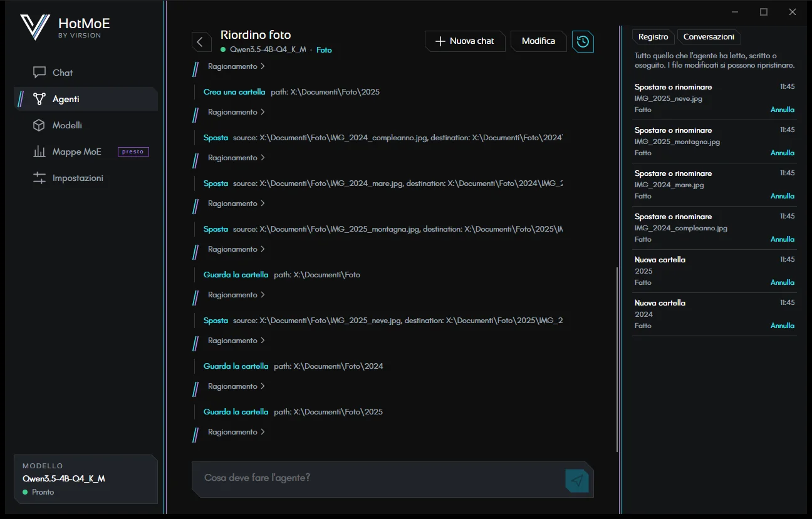Viewport: 812px width, 519px height.
Task: Undo Nuova cartella 2024 with Annulla
Action: tap(782, 326)
